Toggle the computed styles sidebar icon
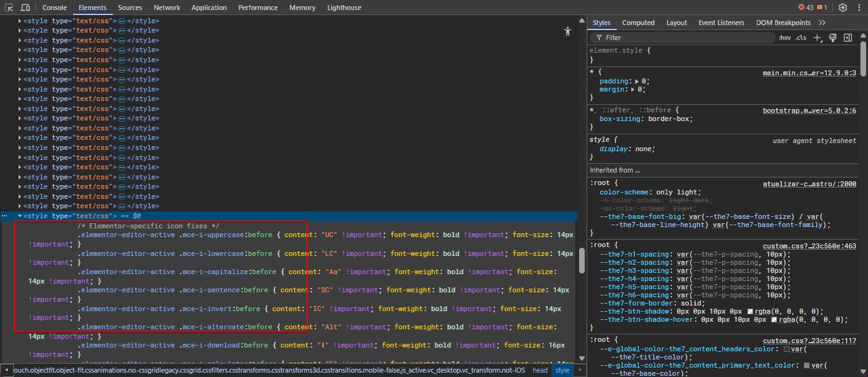Image resolution: width=868 pixels, height=377 pixels. 848,38
